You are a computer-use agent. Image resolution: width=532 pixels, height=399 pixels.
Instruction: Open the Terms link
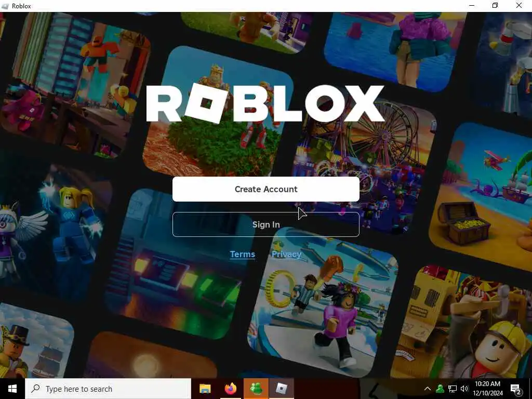[242, 254]
